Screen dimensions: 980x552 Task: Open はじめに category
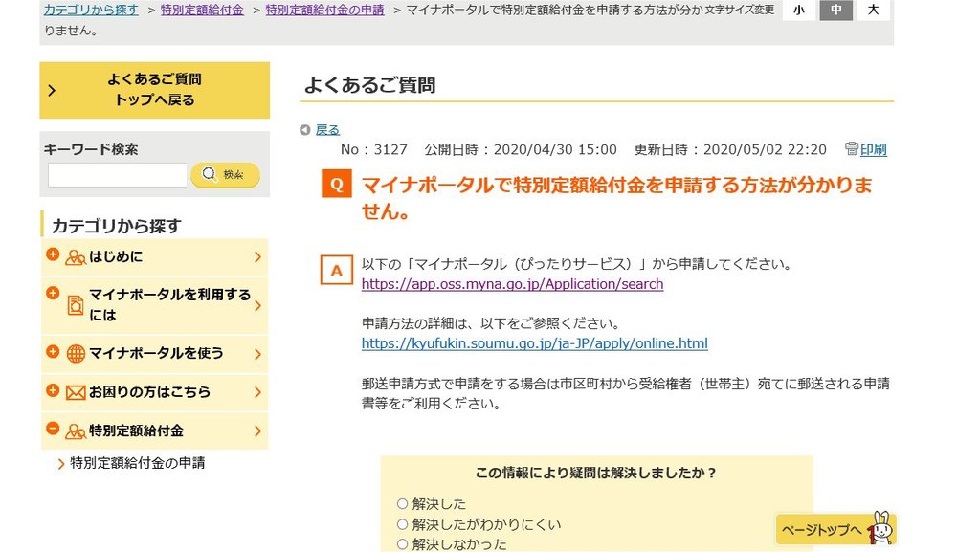coord(154,256)
